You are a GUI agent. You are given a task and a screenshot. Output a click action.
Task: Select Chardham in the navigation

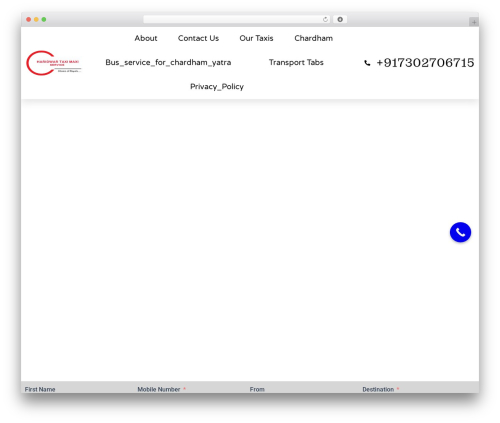(313, 38)
